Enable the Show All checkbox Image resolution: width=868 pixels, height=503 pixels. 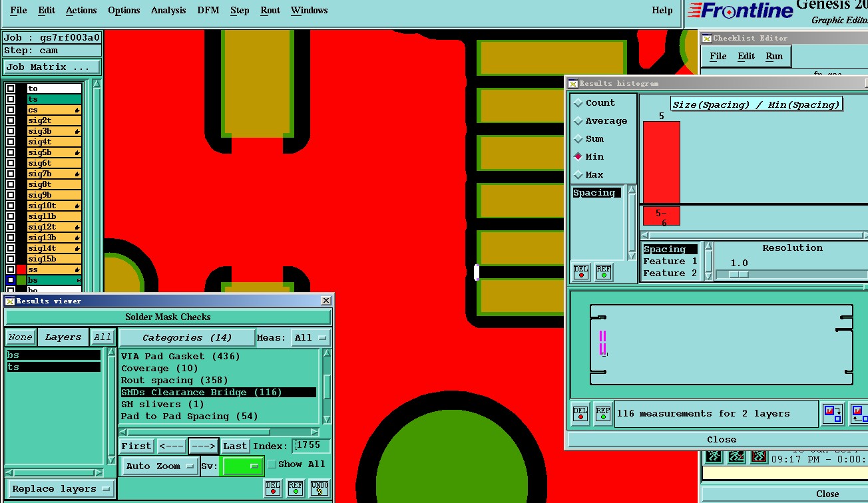272,464
